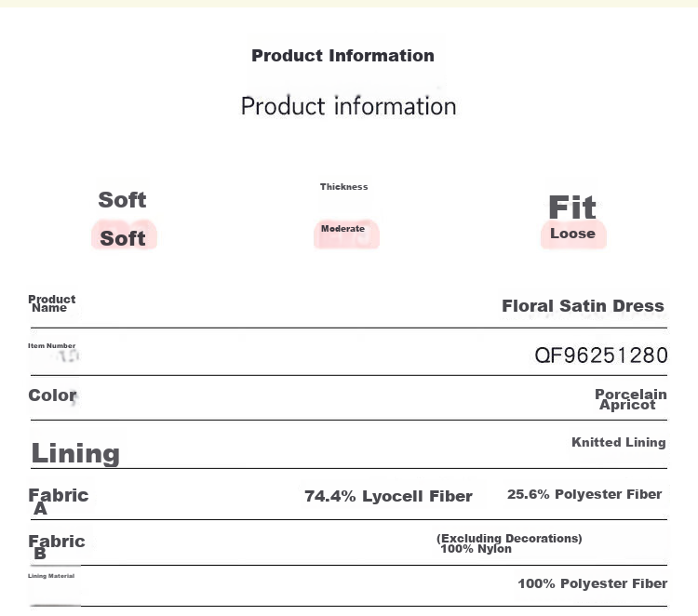698x616 pixels.
Task: Click the 100% Nylon text
Action: click(476, 549)
